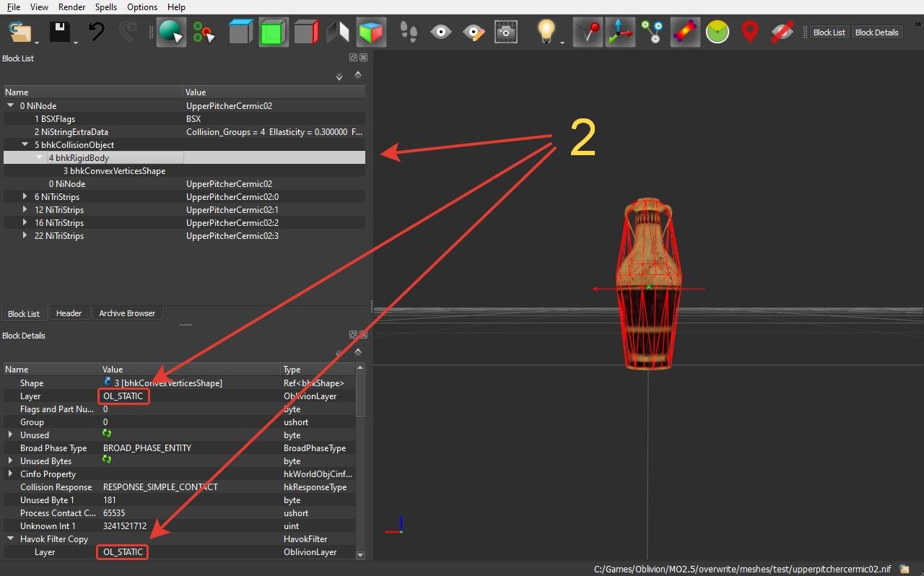Click the camera screenshot icon
Image resolution: width=924 pixels, height=576 pixels.
(x=506, y=32)
